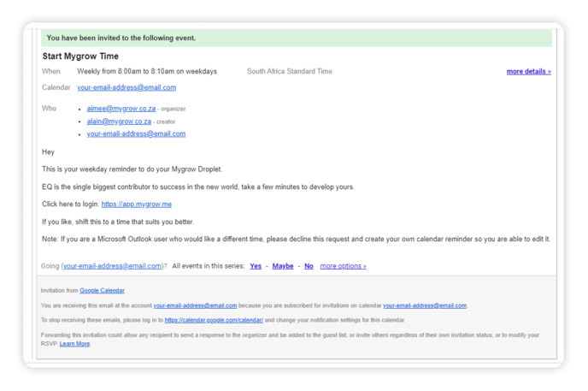Screen dimensions: 588x391
Task: Click the 'Hey' greeting line
Action: pos(48,152)
